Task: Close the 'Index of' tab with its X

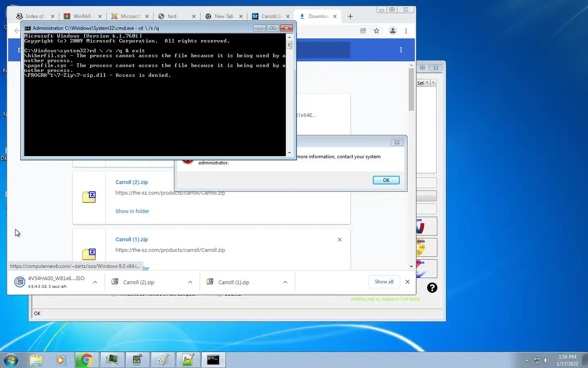Action: point(53,16)
